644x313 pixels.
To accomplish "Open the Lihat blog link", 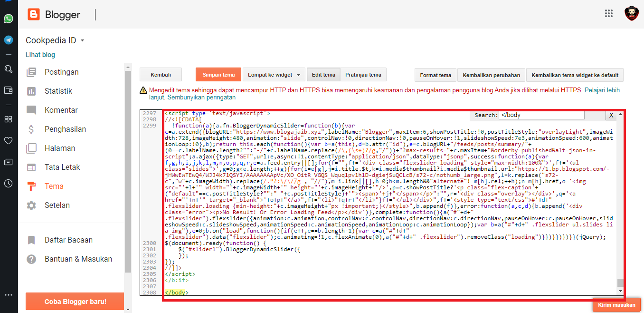I will (40, 55).
